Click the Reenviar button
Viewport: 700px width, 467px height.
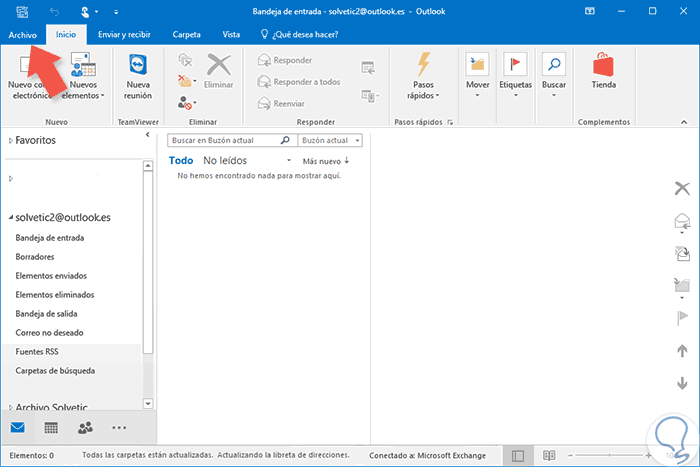(281, 104)
